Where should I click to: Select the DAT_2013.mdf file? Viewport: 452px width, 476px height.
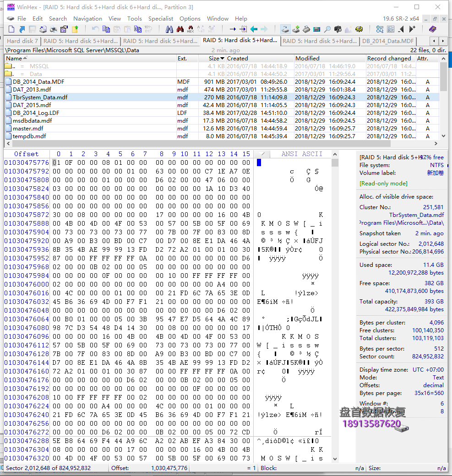pos(222,90)
